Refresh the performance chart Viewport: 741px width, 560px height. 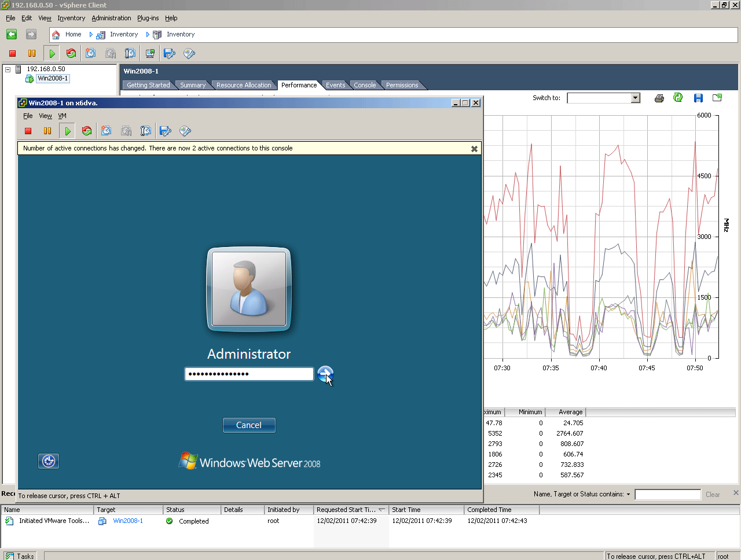tap(678, 98)
